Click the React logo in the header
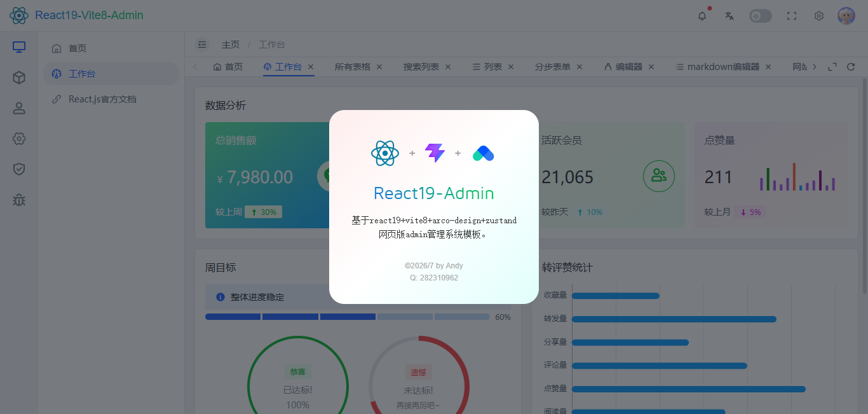The width and height of the screenshot is (868, 414). tap(19, 15)
